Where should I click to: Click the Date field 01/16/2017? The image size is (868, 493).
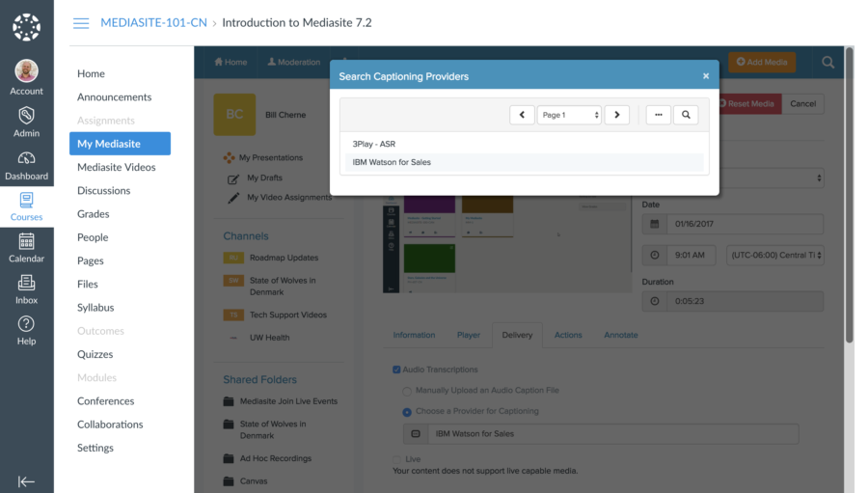(746, 224)
